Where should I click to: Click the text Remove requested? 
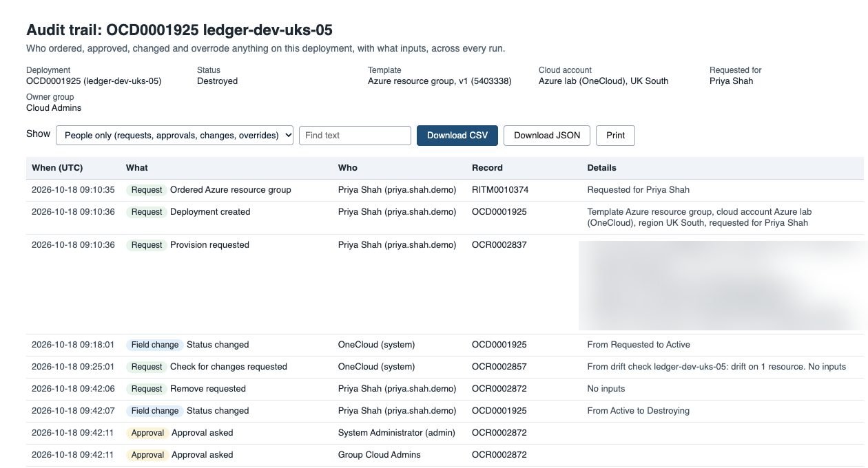[208, 389]
